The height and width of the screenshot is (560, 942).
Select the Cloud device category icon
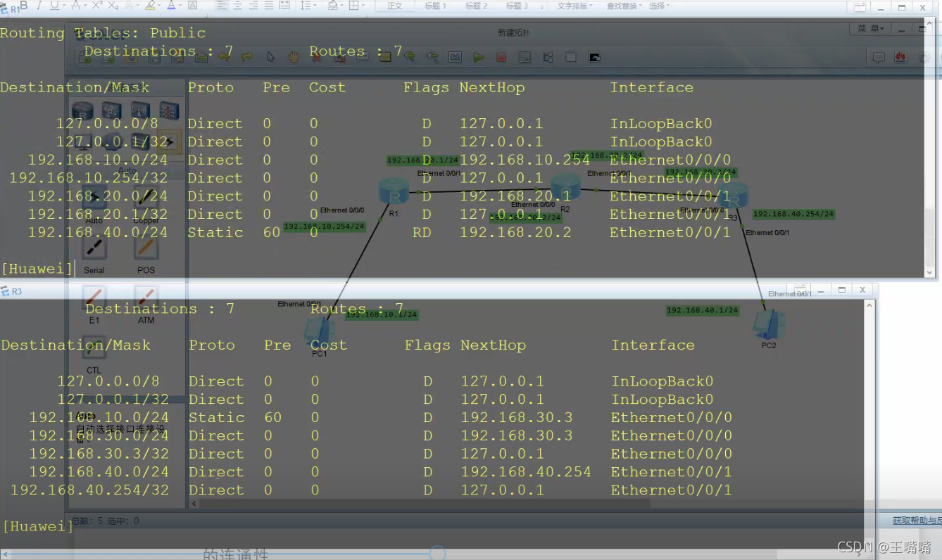[x=111, y=141]
